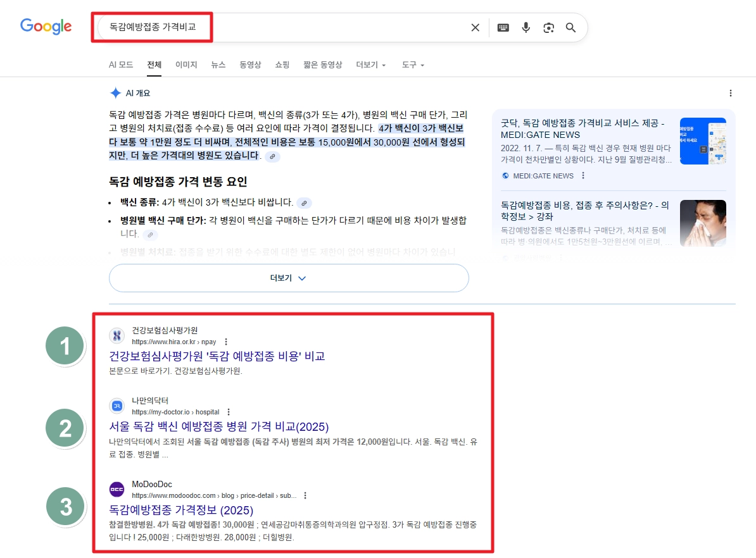Open Google Lens image search icon
The height and width of the screenshot is (558, 756).
(x=548, y=27)
